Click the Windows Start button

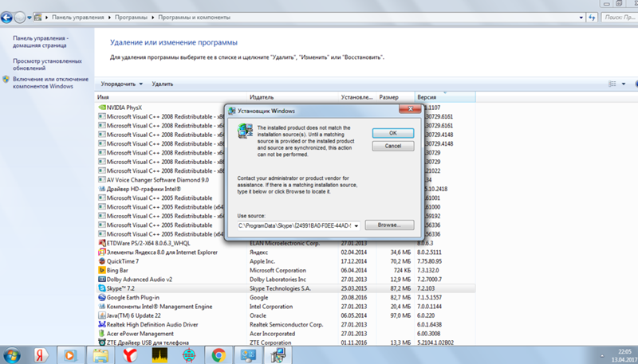11,355
